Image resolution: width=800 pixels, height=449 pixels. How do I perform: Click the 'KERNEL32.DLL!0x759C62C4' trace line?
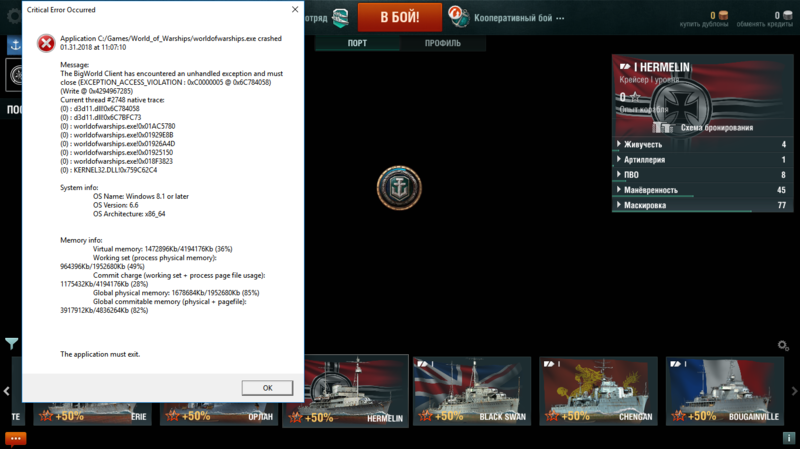click(109, 170)
